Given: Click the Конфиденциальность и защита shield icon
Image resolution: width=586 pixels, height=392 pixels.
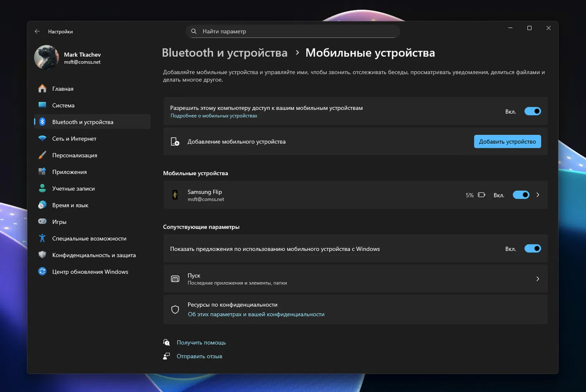Looking at the screenshot, I should [42, 255].
